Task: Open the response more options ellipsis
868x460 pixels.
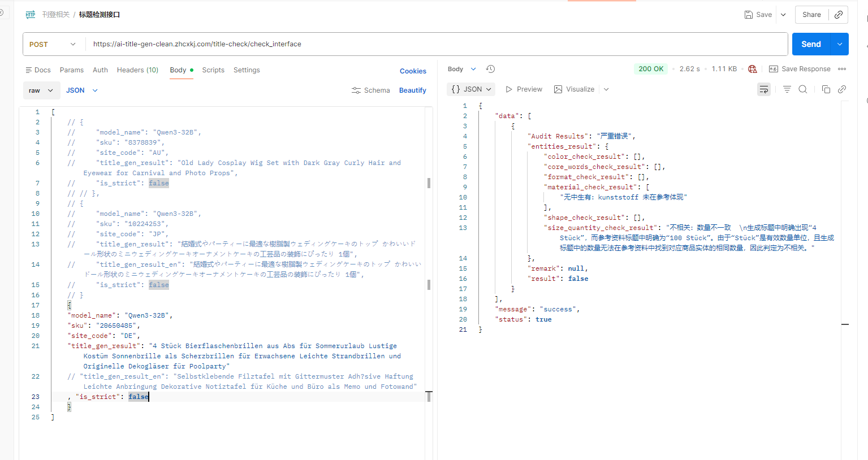Action: [x=842, y=69]
